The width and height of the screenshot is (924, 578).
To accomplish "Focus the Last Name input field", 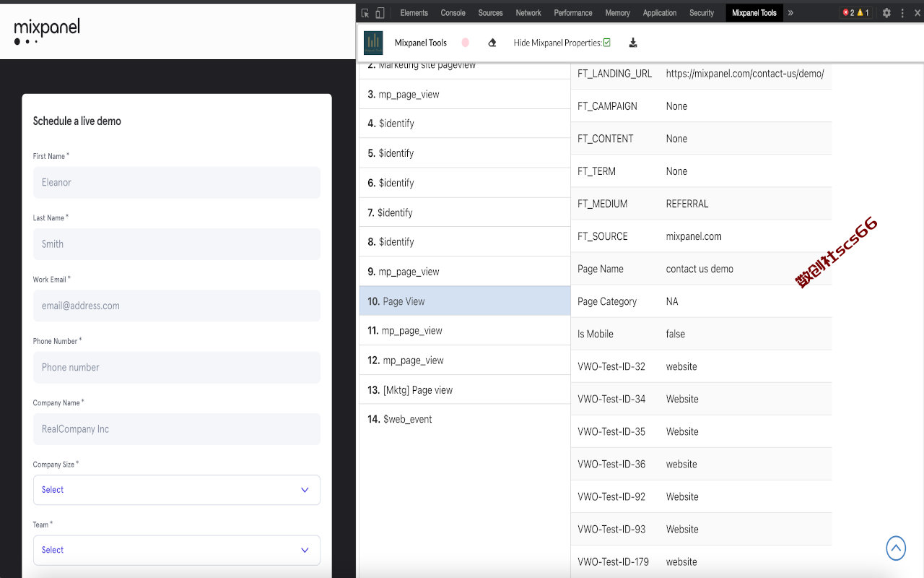I will pos(177,244).
